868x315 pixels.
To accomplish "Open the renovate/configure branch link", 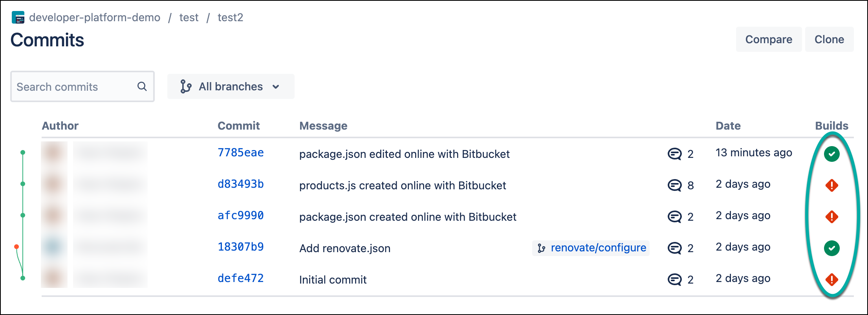I will click(x=598, y=248).
